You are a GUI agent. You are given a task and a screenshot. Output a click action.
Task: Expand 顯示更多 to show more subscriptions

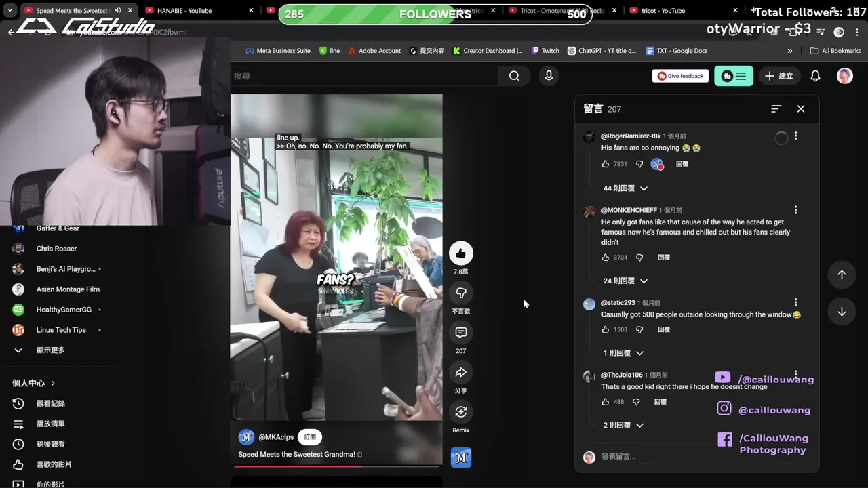point(51,350)
